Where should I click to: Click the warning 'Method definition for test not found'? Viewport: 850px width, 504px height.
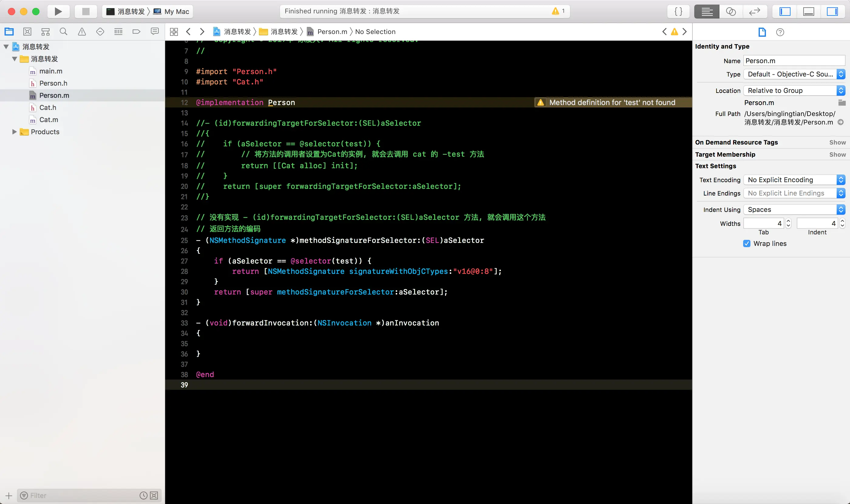click(x=612, y=103)
